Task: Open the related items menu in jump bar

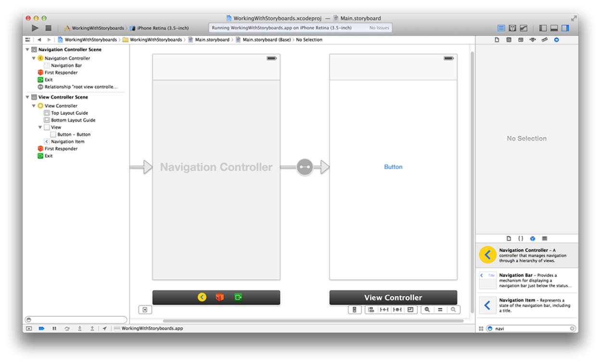Action: tap(28, 40)
